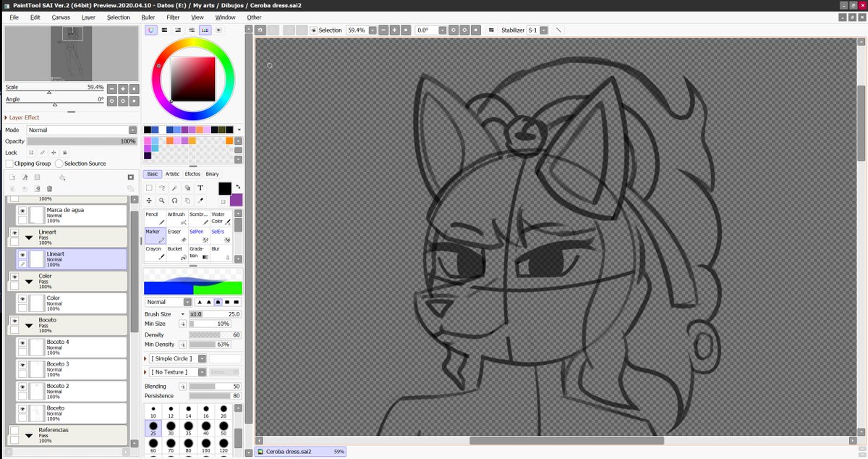Open the File menu
868x459 pixels.
point(14,17)
